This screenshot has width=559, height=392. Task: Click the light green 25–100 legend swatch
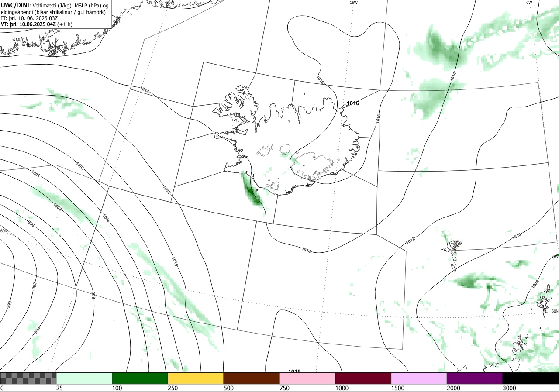pyautogui.click(x=84, y=378)
